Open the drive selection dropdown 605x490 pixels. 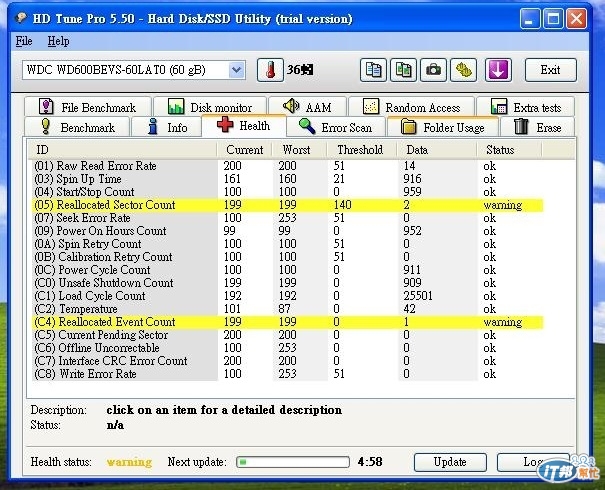[236, 70]
